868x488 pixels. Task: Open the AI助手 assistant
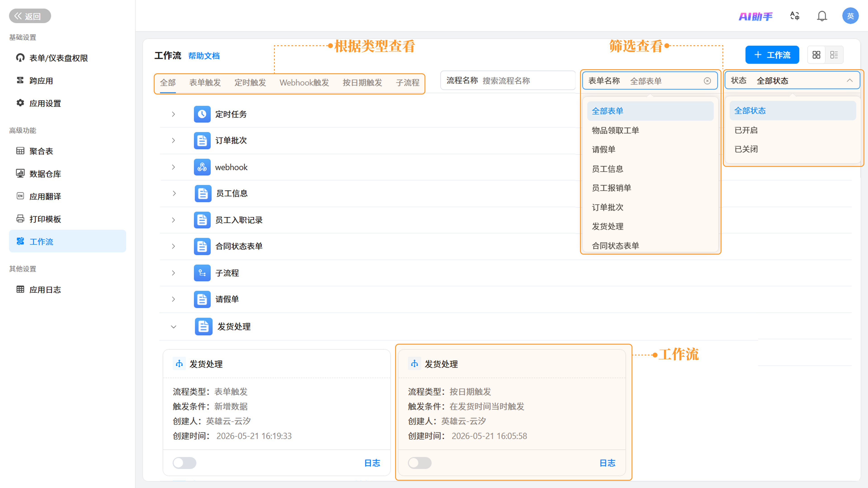coord(755,16)
